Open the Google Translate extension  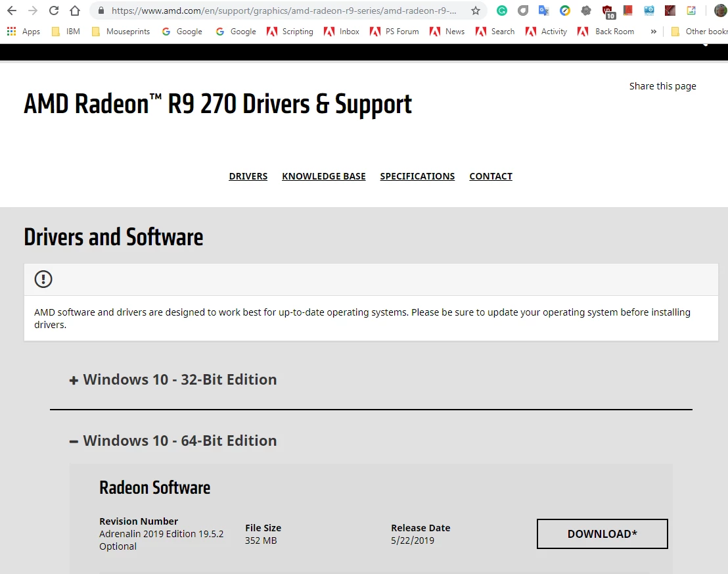click(543, 11)
